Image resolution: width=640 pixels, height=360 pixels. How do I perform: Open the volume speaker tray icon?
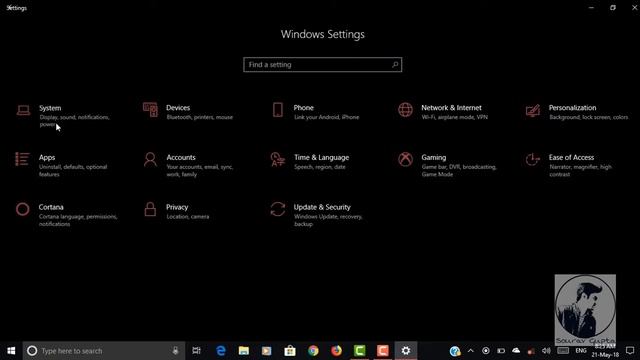point(546,351)
